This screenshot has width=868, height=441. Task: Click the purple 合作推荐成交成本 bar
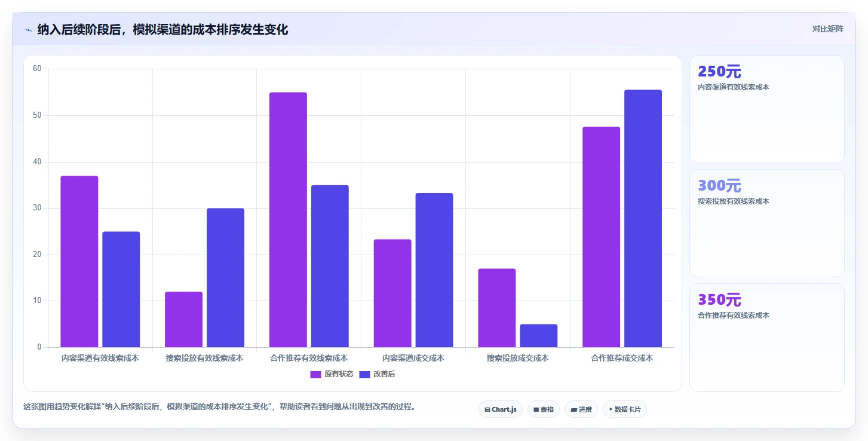(x=601, y=237)
